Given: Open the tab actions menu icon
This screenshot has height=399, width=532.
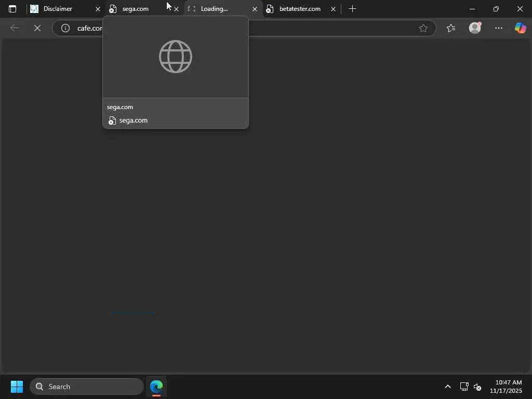Looking at the screenshot, I should pos(12,9).
